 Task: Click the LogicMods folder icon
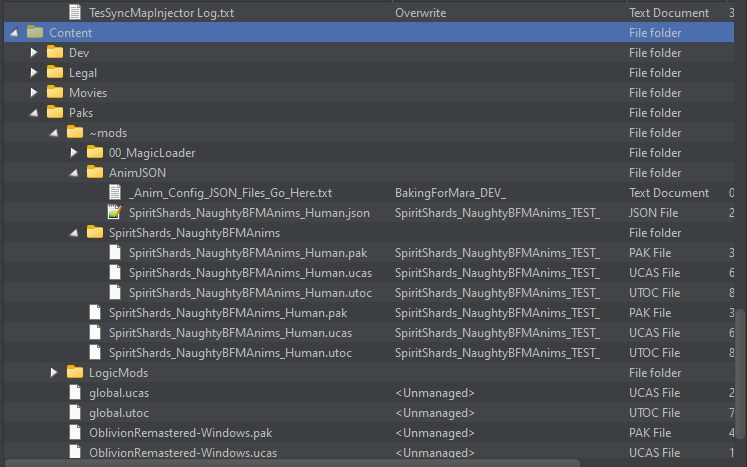coord(75,373)
